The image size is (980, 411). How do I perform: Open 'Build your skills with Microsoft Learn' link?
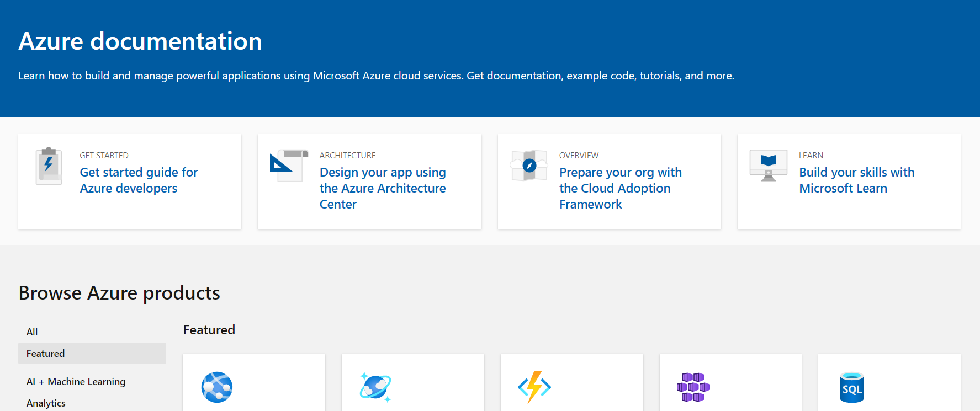click(x=857, y=180)
